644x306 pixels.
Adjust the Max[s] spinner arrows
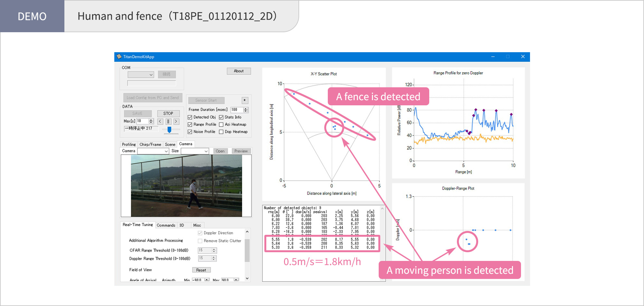click(x=151, y=121)
